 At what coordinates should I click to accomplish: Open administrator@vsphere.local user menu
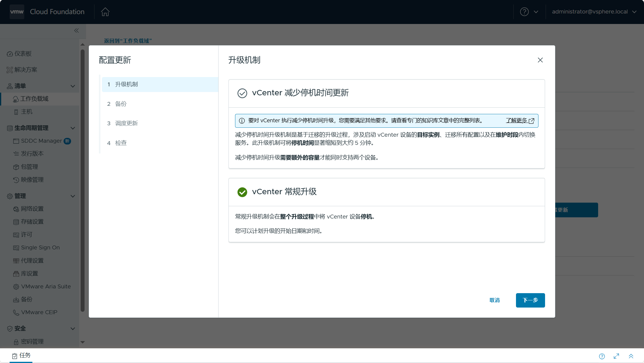(x=594, y=12)
